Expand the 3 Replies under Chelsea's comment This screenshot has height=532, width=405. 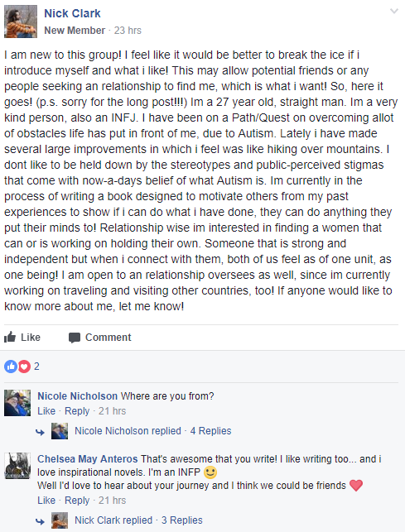pyautogui.click(x=181, y=520)
